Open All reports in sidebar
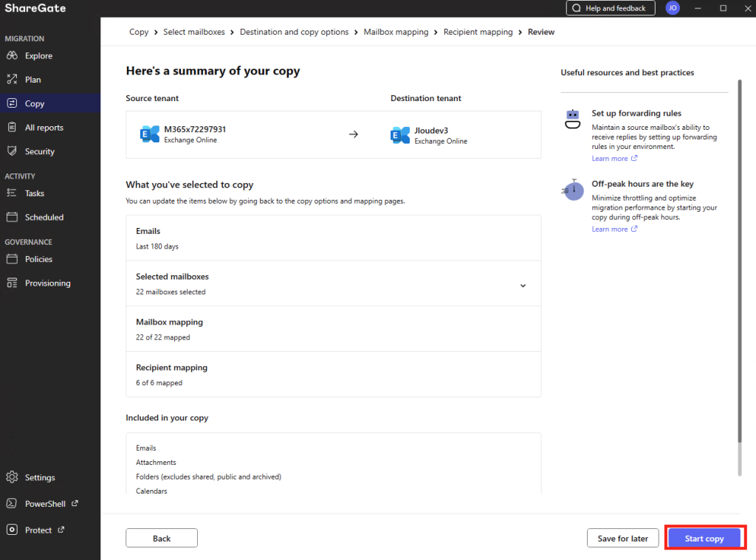The height and width of the screenshot is (560, 756). pos(50,127)
